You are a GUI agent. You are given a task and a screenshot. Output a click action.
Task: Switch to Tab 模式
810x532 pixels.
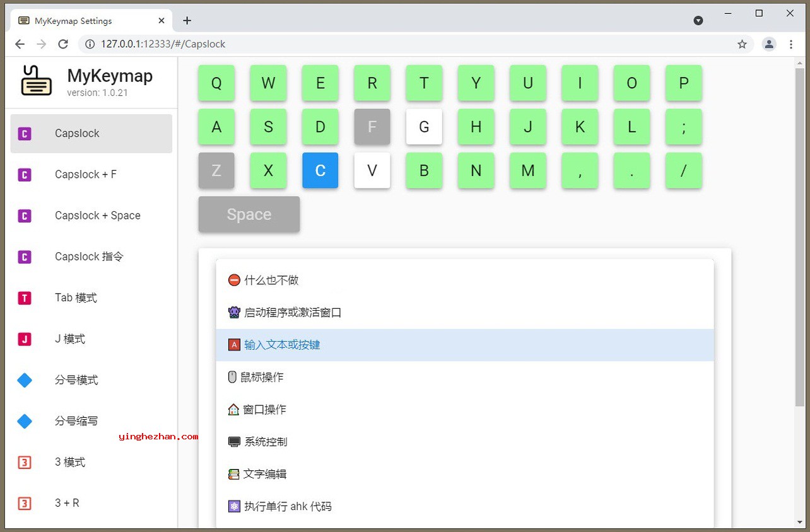(91, 298)
